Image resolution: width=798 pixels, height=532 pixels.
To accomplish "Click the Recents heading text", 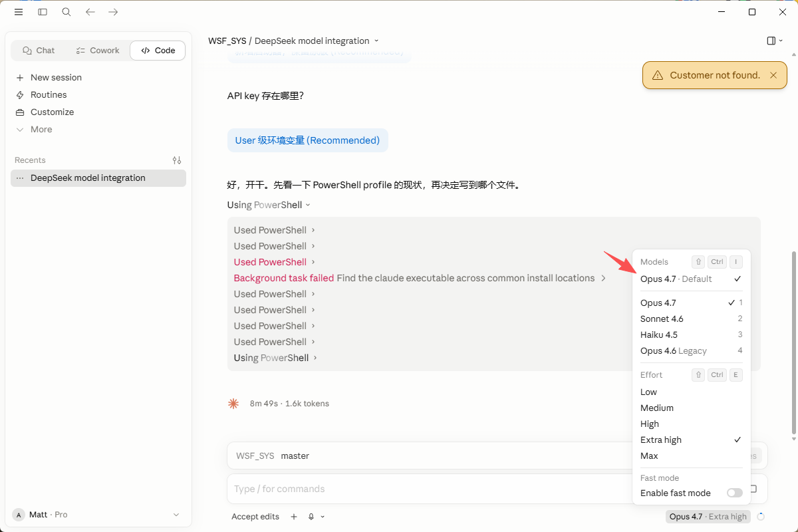I will pyautogui.click(x=30, y=160).
